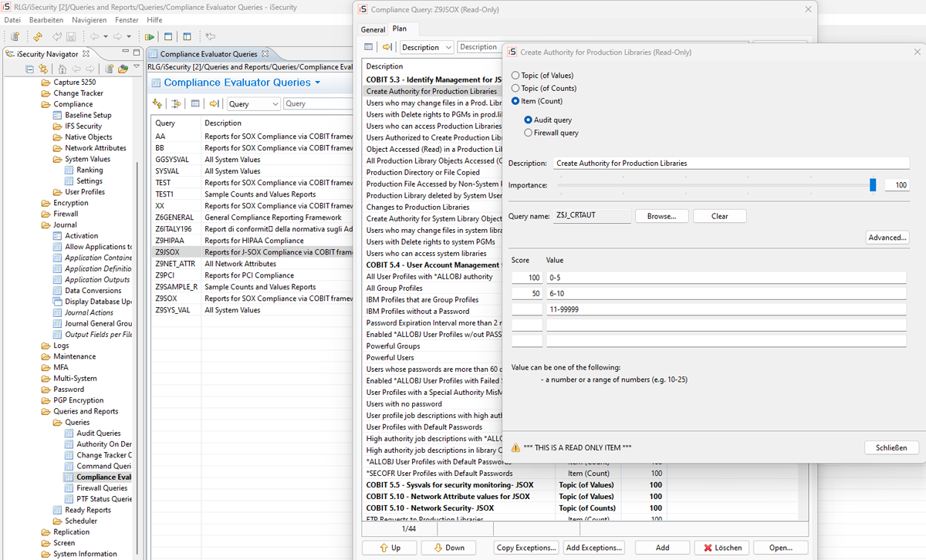The height and width of the screenshot is (560, 926).
Task: Open the Query combo box in evaluator toolbar
Action: [253, 103]
